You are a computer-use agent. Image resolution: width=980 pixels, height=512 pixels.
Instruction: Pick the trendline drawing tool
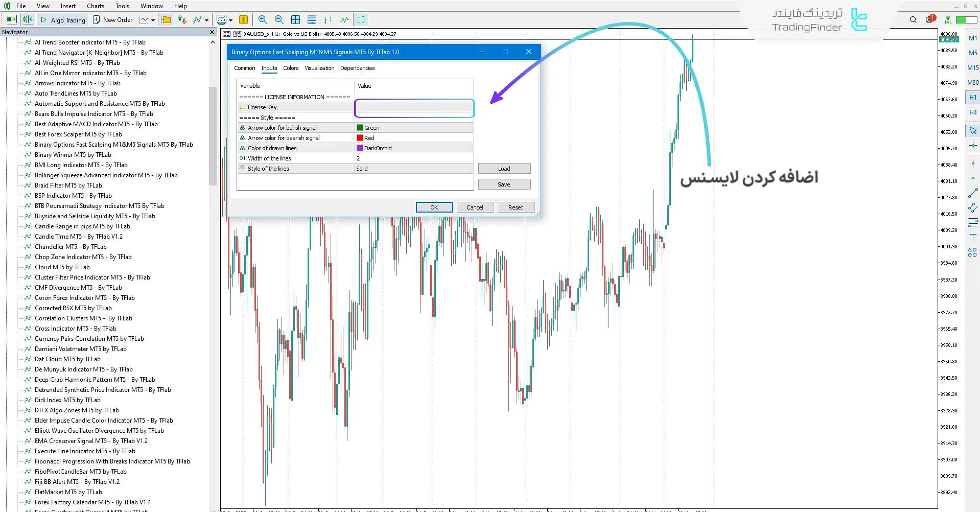click(973, 194)
